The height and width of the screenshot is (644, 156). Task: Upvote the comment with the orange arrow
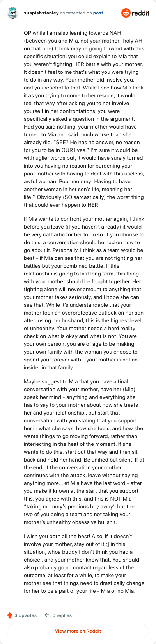pyautogui.click(x=10, y=615)
